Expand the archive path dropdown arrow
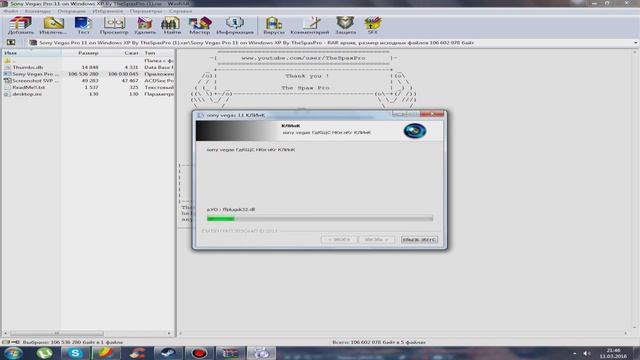640x360 pixels. (636, 42)
